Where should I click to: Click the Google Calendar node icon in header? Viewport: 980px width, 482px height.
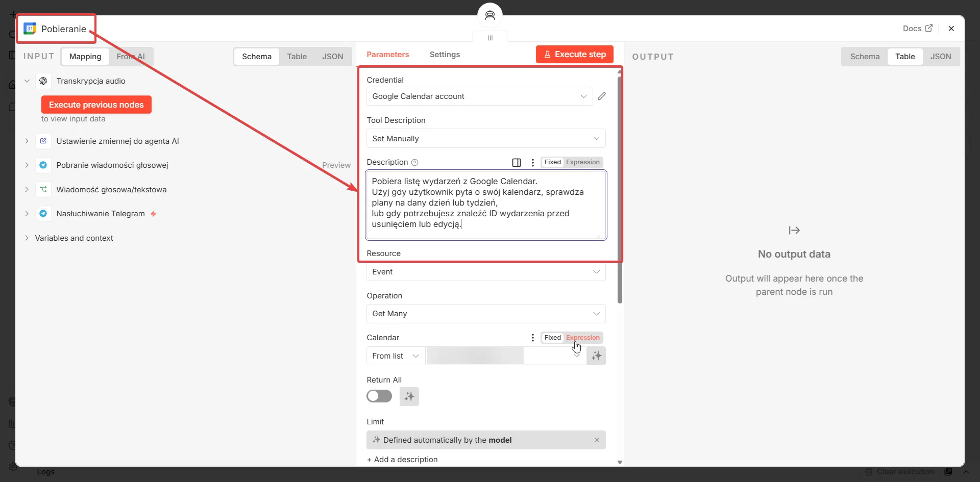(x=30, y=29)
